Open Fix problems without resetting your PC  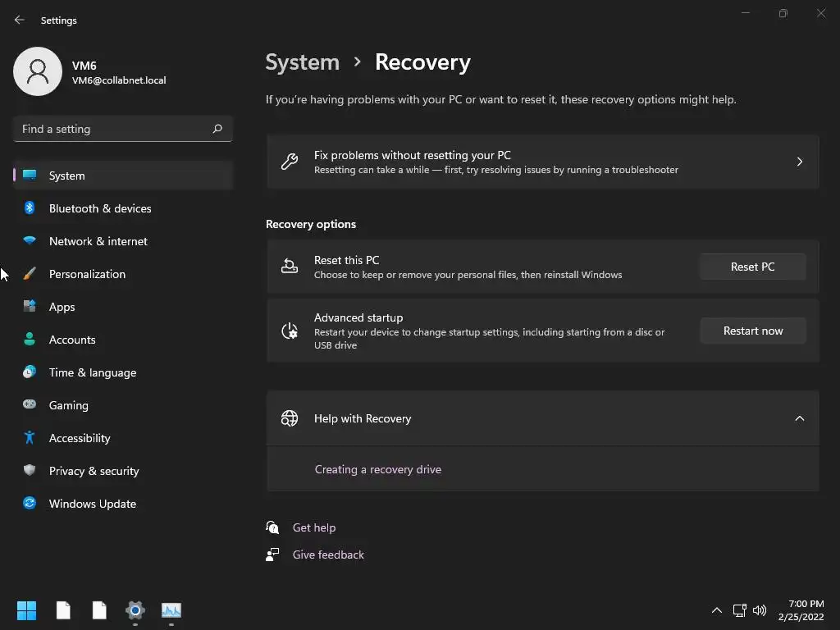[x=542, y=162]
